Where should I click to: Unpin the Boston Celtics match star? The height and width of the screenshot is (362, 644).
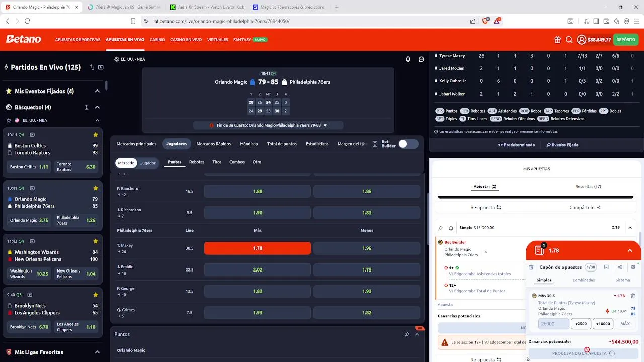click(x=96, y=135)
